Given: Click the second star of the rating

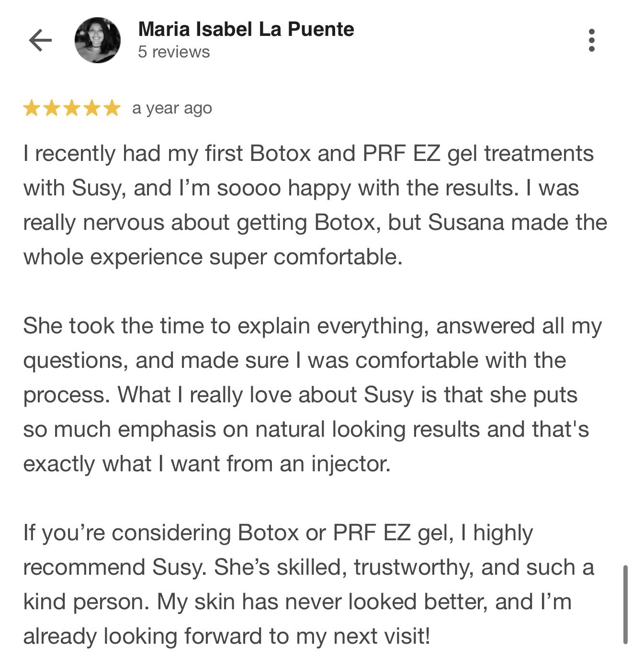Looking at the screenshot, I should point(52,108).
